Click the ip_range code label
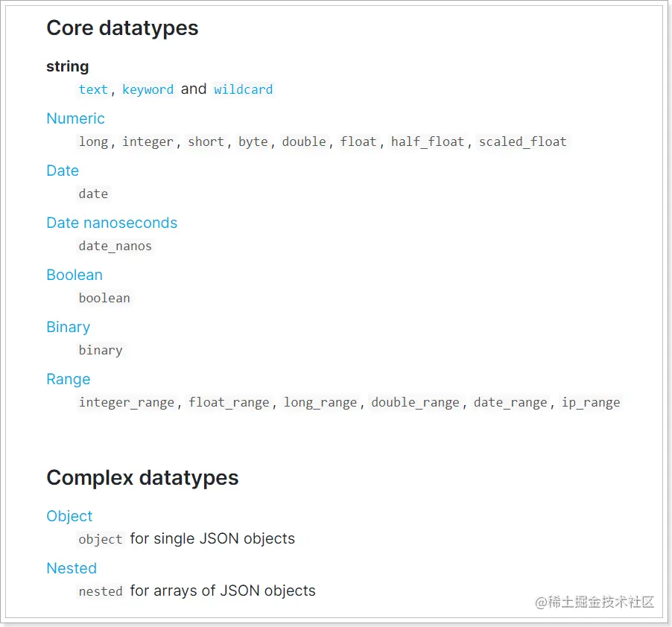The height and width of the screenshot is (627, 672). (591, 402)
